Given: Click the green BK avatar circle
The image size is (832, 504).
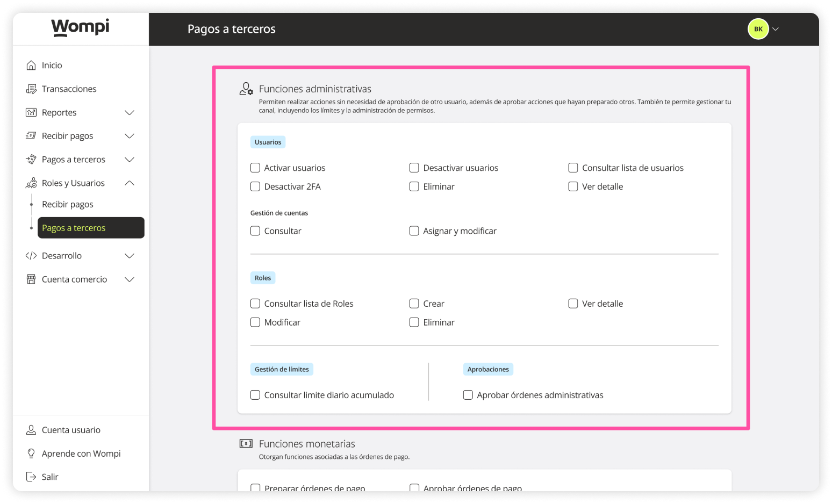Looking at the screenshot, I should (x=758, y=29).
